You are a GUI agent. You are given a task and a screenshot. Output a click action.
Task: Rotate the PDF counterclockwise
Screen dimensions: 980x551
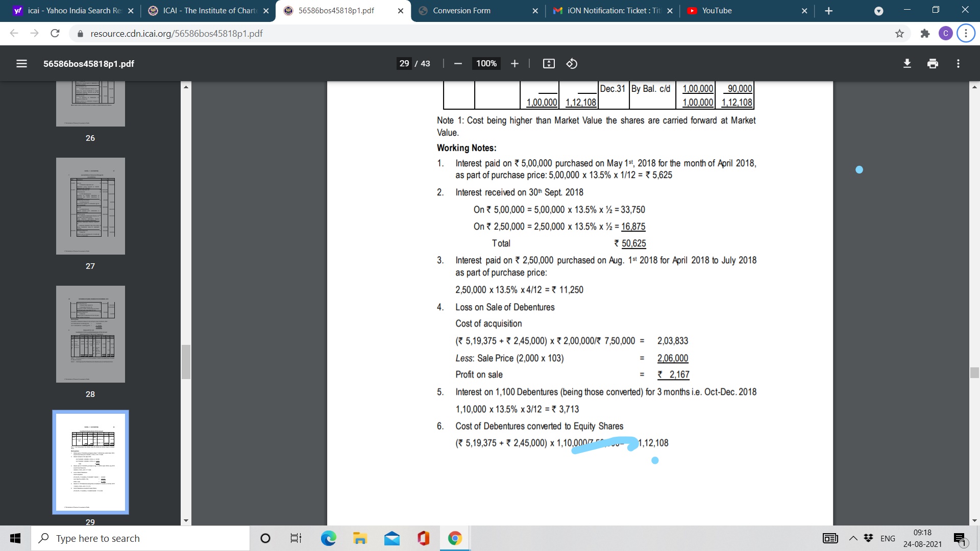click(572, 64)
